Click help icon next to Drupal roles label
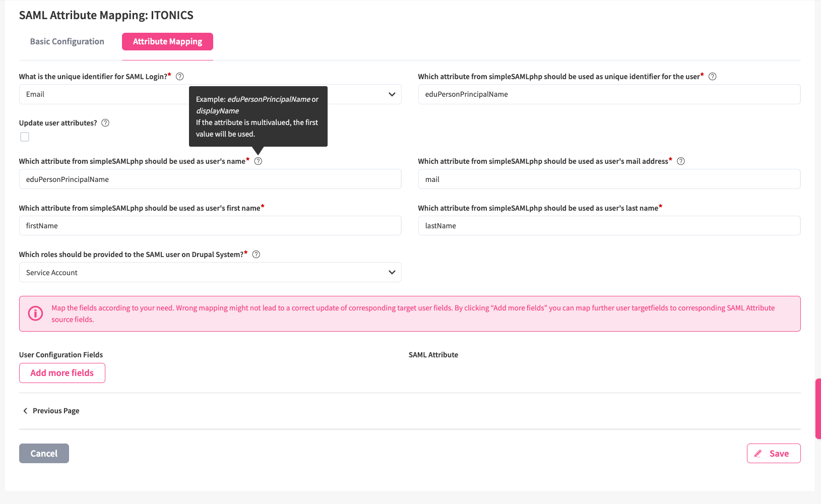 click(x=256, y=255)
